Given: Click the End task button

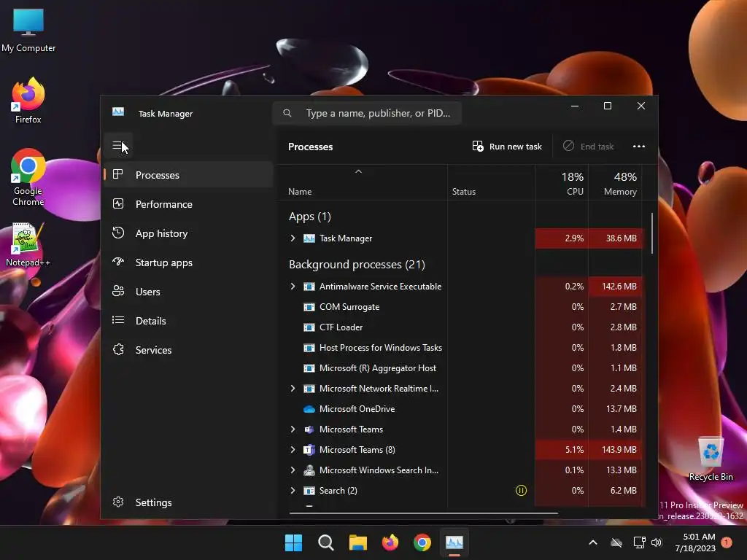Looking at the screenshot, I should tap(589, 146).
